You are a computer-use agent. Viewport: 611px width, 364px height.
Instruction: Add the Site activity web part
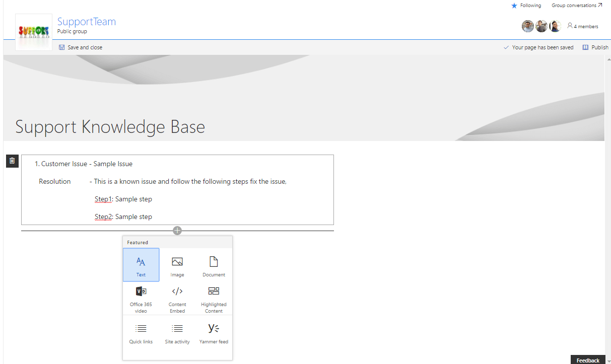coord(177,332)
